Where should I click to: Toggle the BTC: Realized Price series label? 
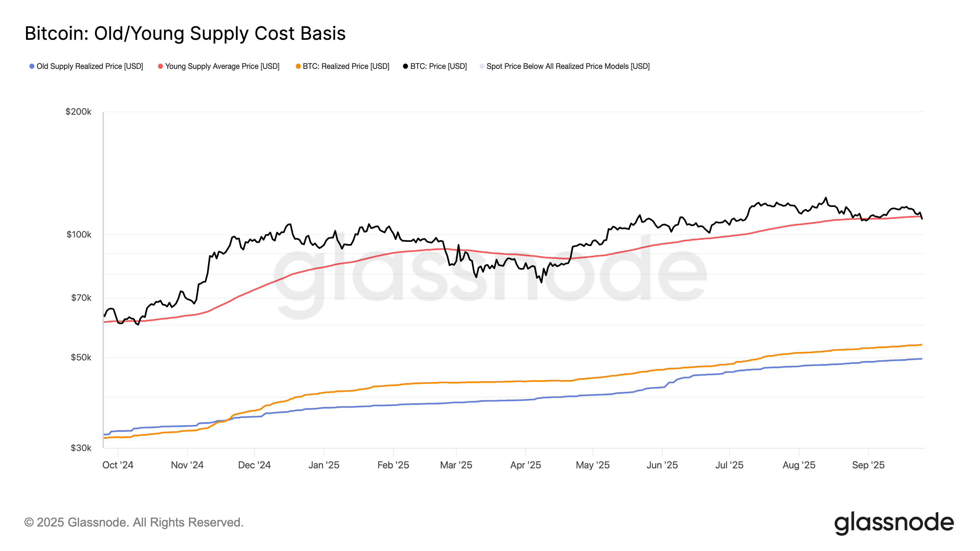click(x=346, y=66)
